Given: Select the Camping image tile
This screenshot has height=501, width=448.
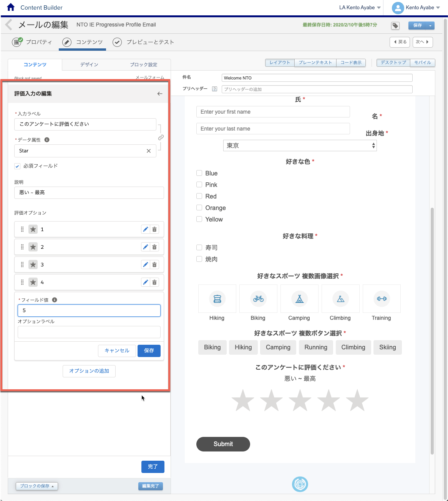Looking at the screenshot, I should click(299, 298).
